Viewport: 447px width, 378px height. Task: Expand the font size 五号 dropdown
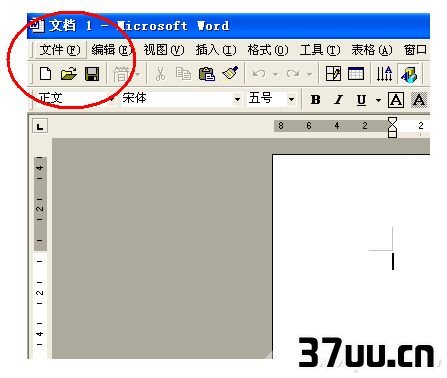[291, 99]
